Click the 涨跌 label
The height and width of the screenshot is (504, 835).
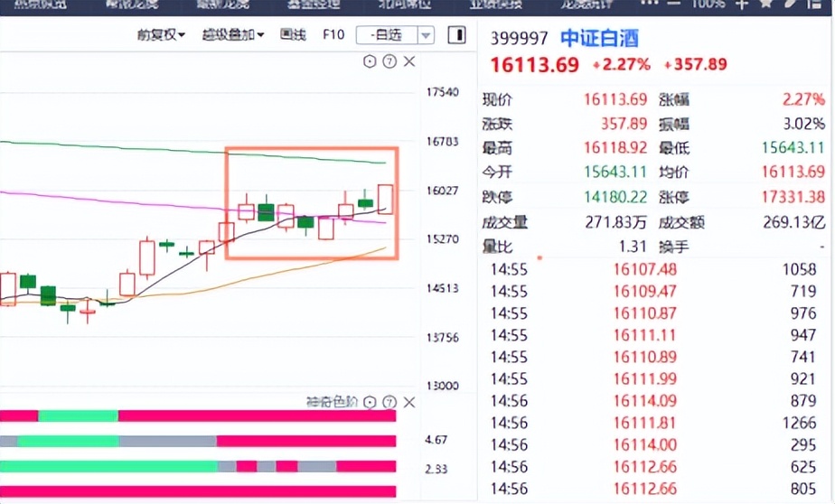tap(497, 124)
